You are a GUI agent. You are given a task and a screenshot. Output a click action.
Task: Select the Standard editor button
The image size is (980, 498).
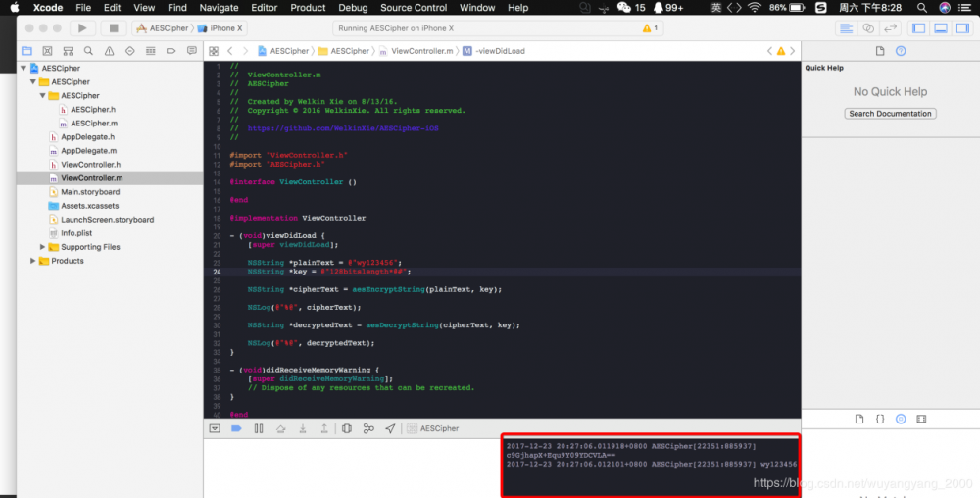coord(847,28)
